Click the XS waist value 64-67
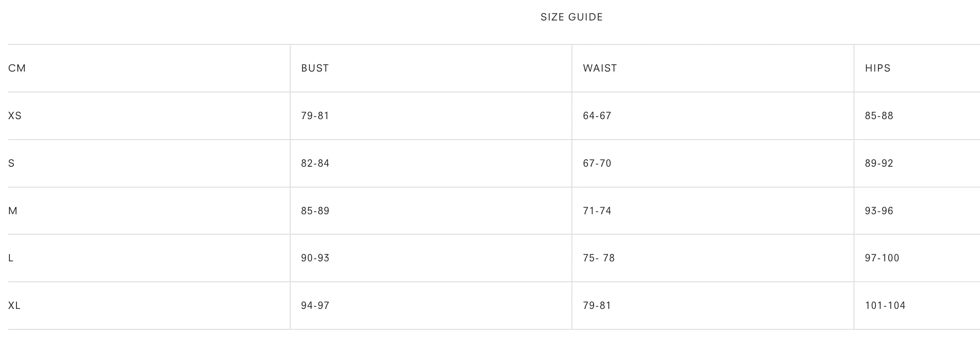Image resolution: width=980 pixels, height=344 pixels. tap(597, 116)
